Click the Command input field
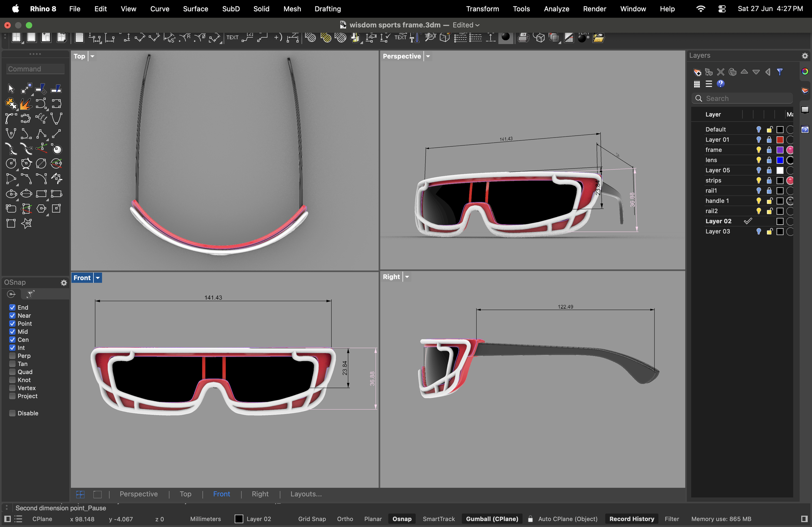 (35, 69)
